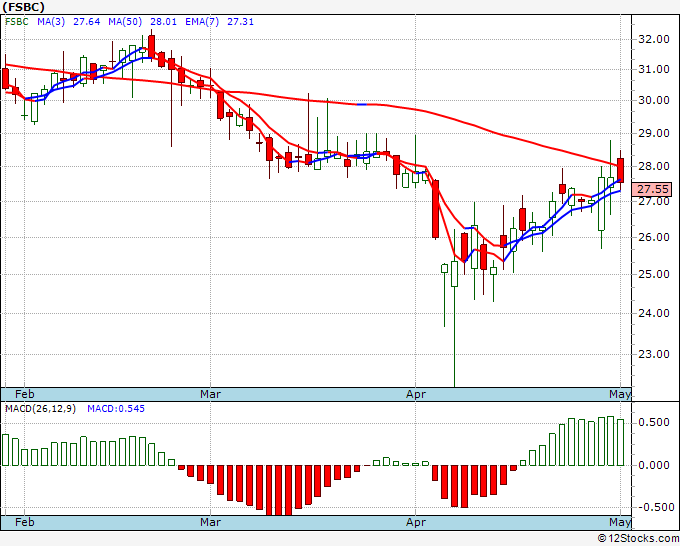The width and height of the screenshot is (680, 546).
Task: Click the final green MACD histogram bar
Action: coord(621,443)
